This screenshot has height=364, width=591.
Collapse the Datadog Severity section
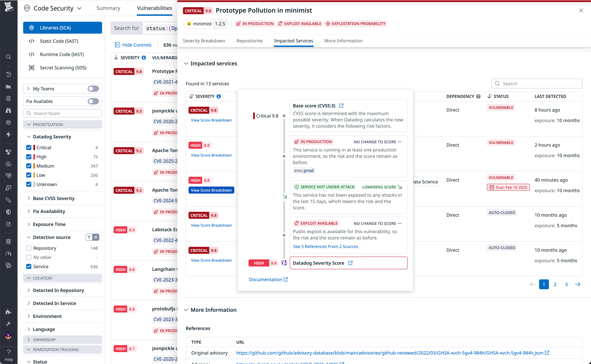tap(29, 136)
